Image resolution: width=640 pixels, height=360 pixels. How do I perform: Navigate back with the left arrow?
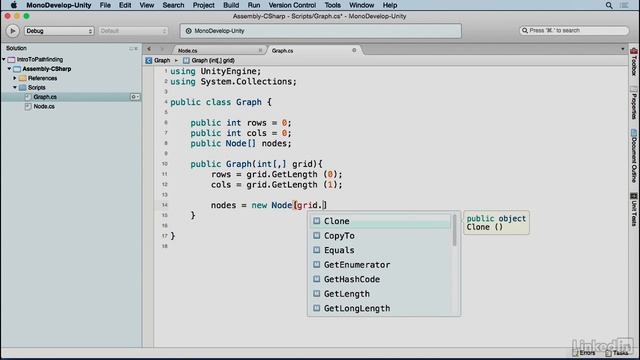pos(149,49)
